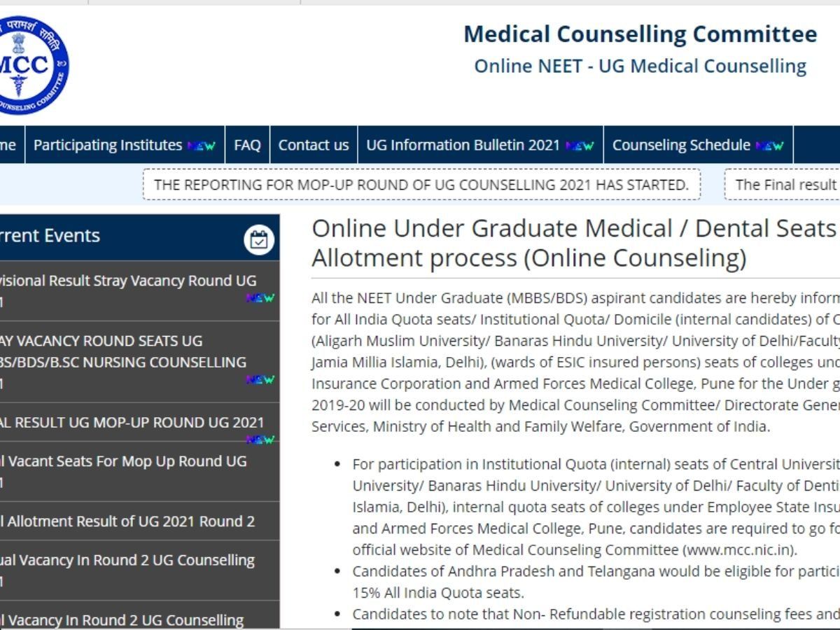The height and width of the screenshot is (630, 840).
Task: Select Contact us in the navigation bar
Action: [x=314, y=146]
